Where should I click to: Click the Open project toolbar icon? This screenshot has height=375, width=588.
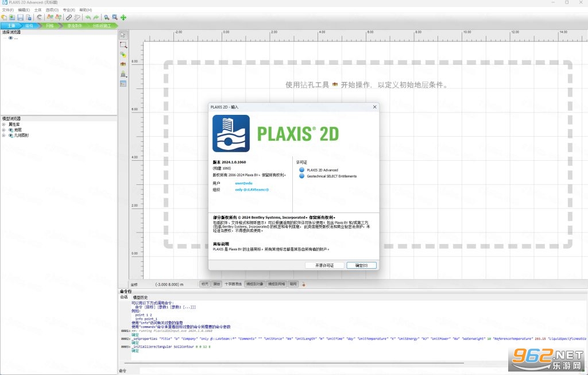coord(12,17)
